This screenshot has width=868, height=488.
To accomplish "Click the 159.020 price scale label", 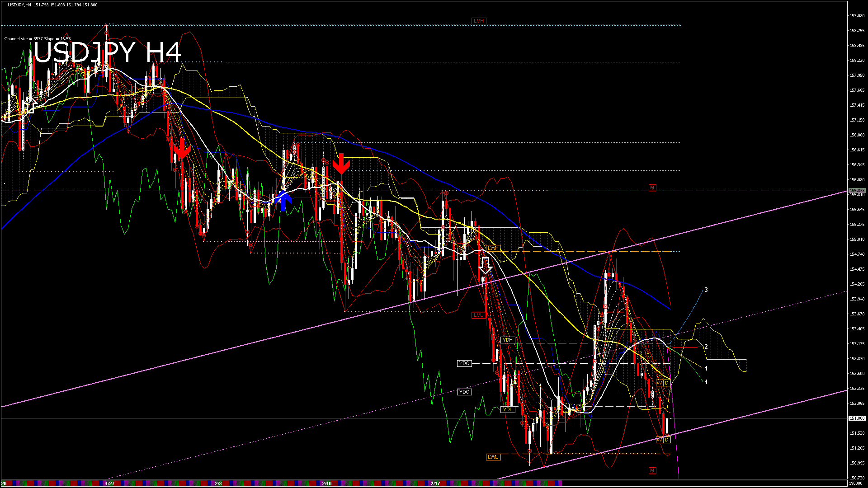I will click(857, 16).
